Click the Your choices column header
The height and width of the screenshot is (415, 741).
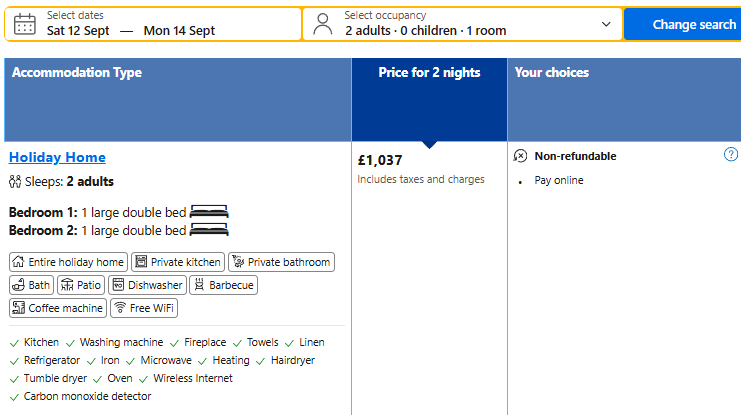point(551,72)
